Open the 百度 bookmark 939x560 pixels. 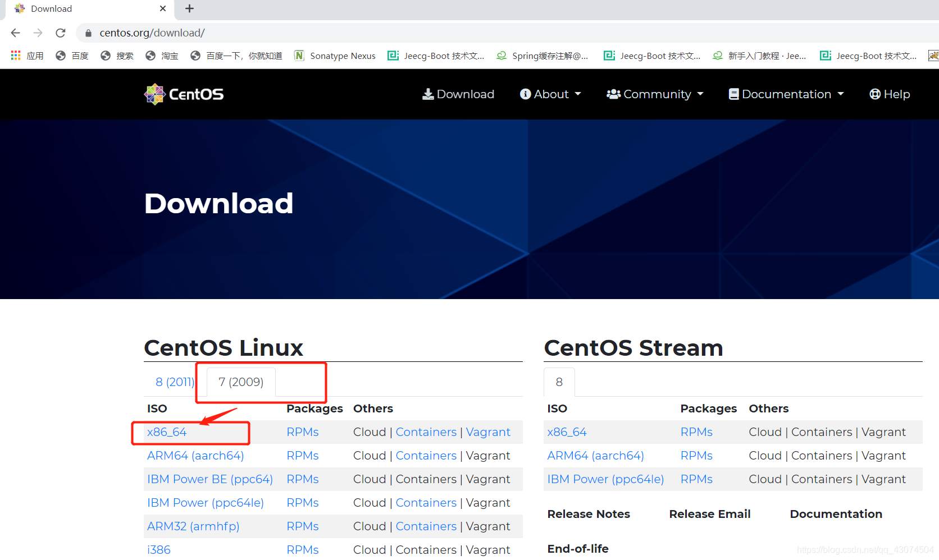point(72,56)
